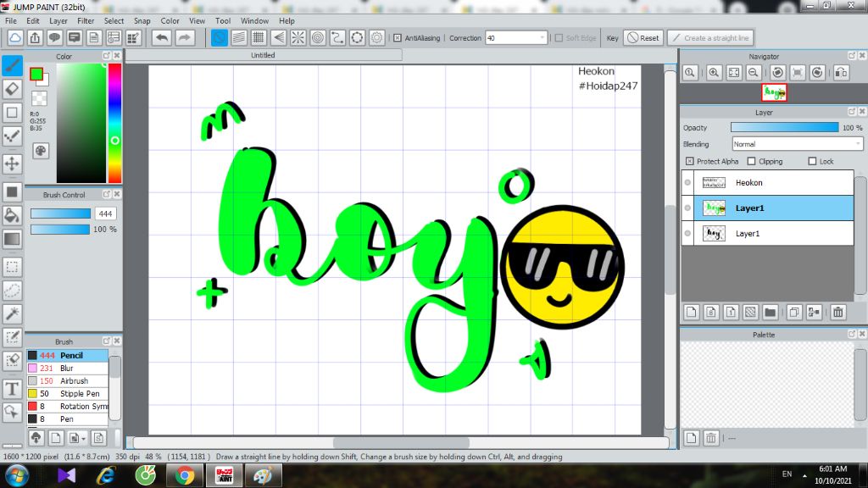Screen dimensions: 868x488
Task: Select the Airbrush brush
Action: point(67,380)
